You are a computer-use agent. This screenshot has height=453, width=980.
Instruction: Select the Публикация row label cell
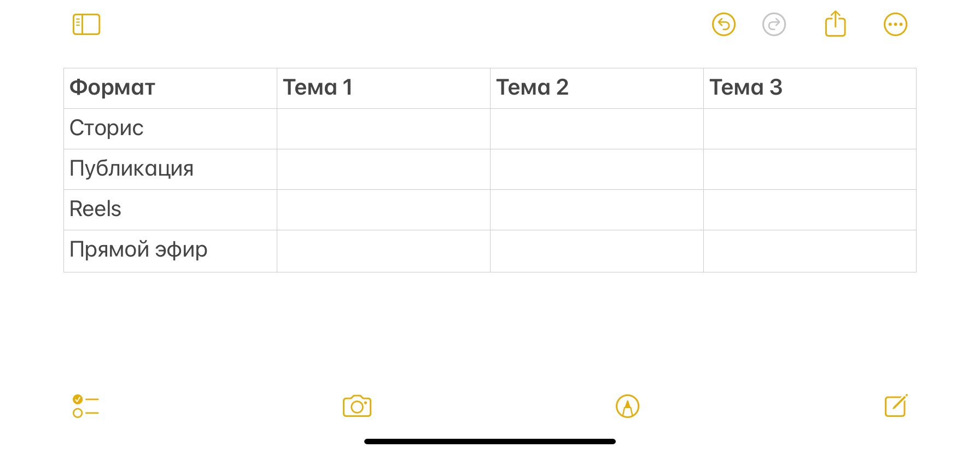pos(170,169)
